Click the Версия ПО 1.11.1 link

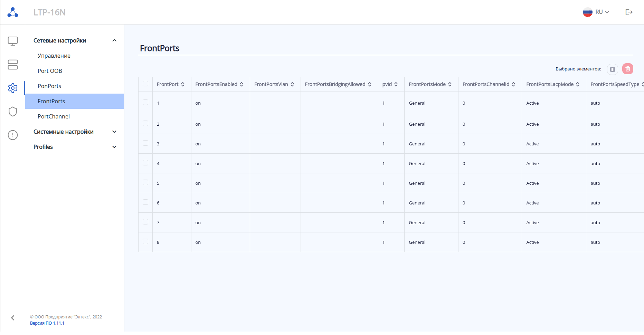47,323
